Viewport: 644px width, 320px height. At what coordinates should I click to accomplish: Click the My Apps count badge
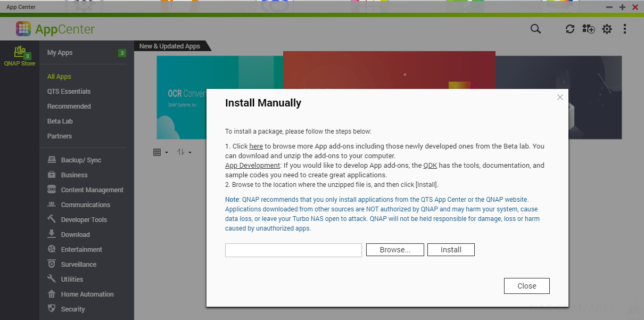122,53
